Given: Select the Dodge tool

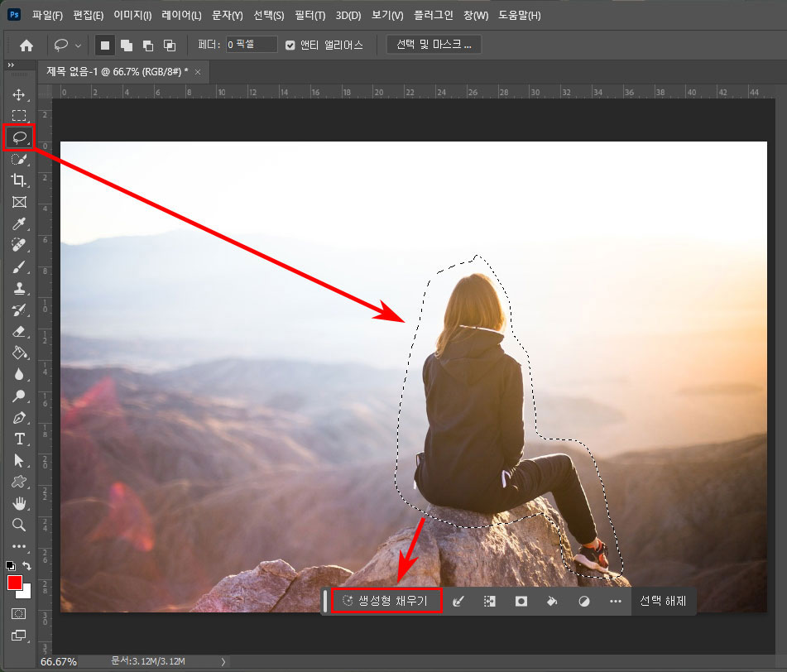Looking at the screenshot, I should tap(19, 396).
